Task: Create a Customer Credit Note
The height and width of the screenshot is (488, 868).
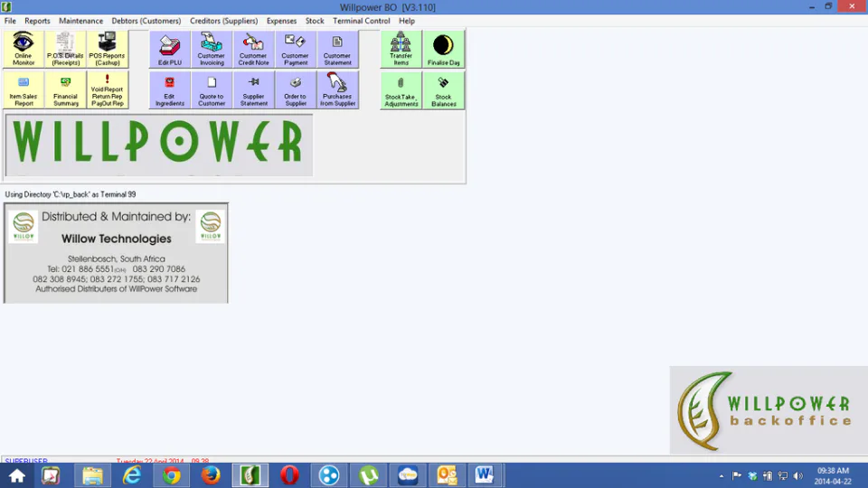Action: [x=253, y=49]
